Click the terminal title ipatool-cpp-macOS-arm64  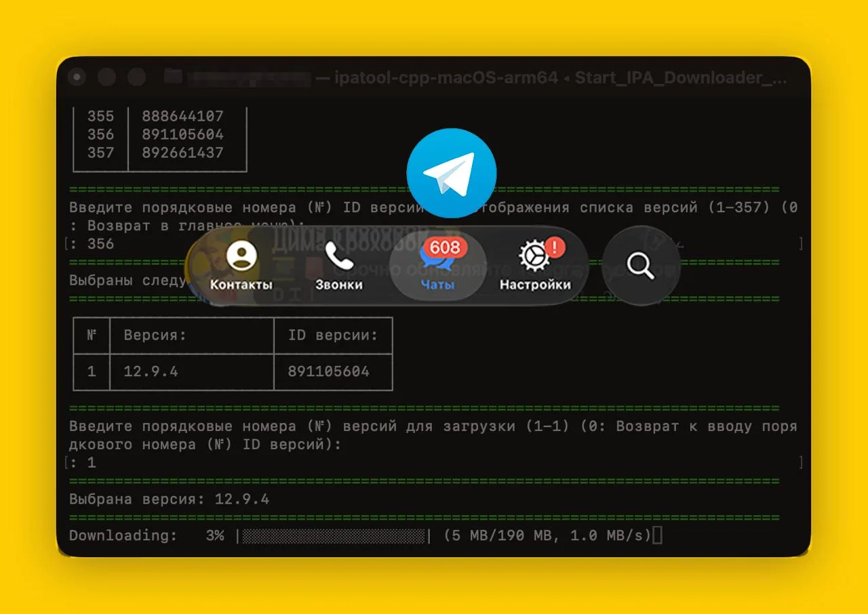[x=446, y=78]
